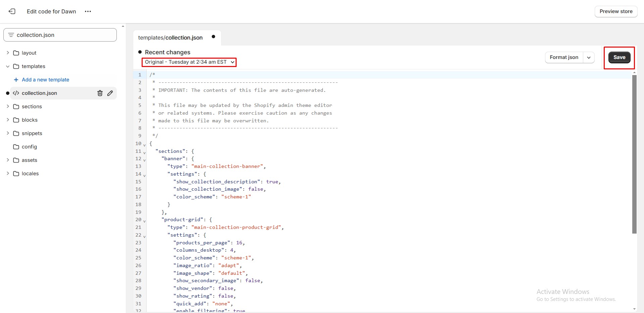
Task: Open the Original version history dropdown
Action: [189, 62]
